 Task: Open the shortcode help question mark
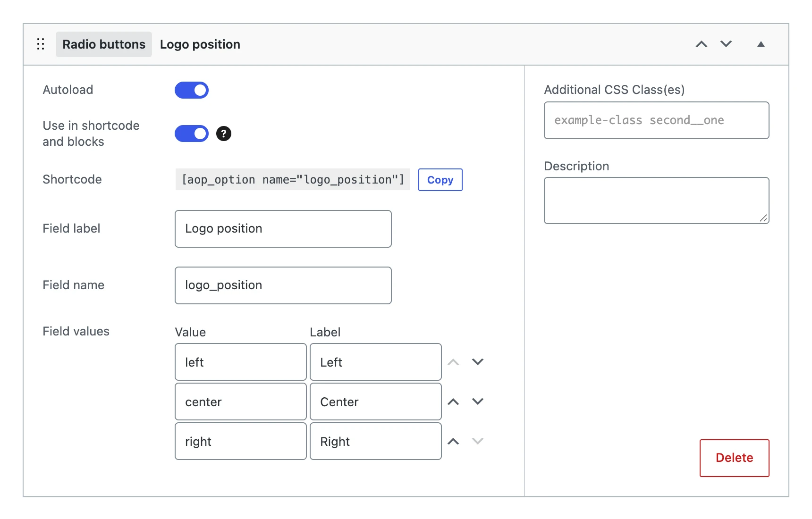coord(224,134)
